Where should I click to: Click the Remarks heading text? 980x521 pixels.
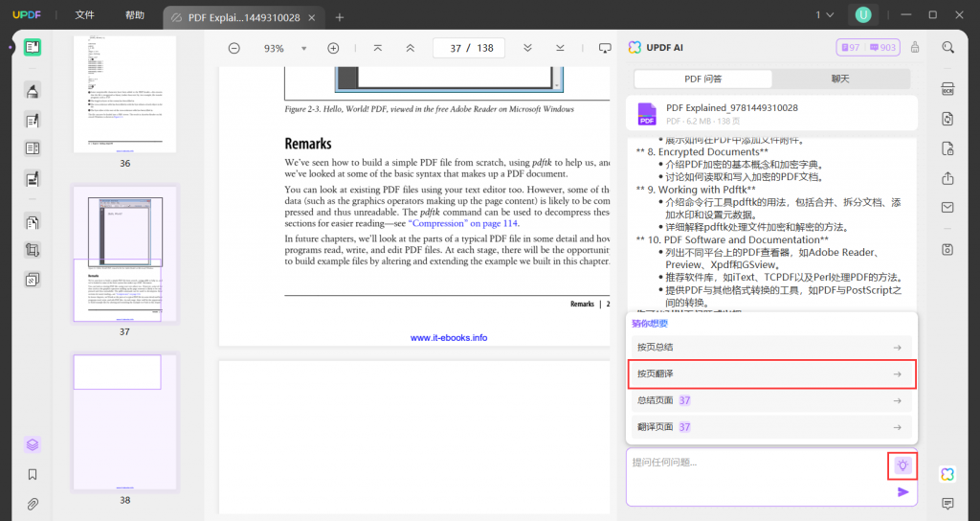pyautogui.click(x=308, y=144)
